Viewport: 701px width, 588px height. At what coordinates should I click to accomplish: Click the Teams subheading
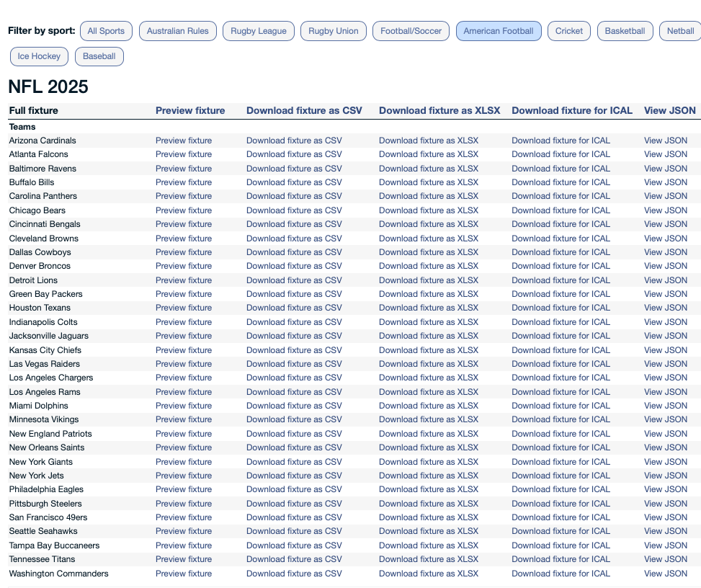pyautogui.click(x=22, y=127)
